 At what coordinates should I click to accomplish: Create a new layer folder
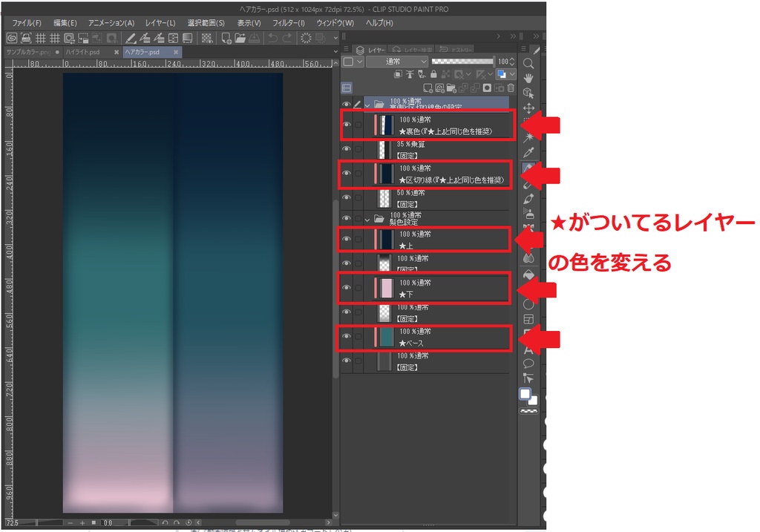(451, 88)
